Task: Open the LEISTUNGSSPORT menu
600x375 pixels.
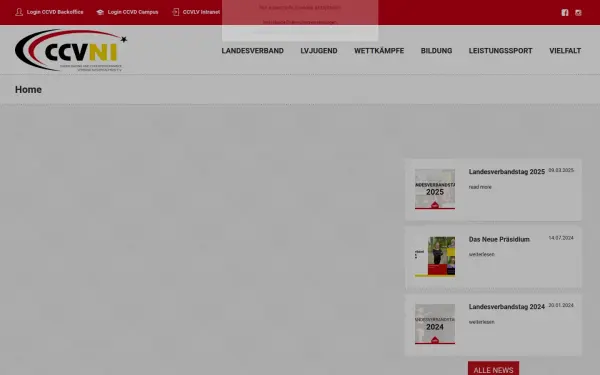Action: 501,51
